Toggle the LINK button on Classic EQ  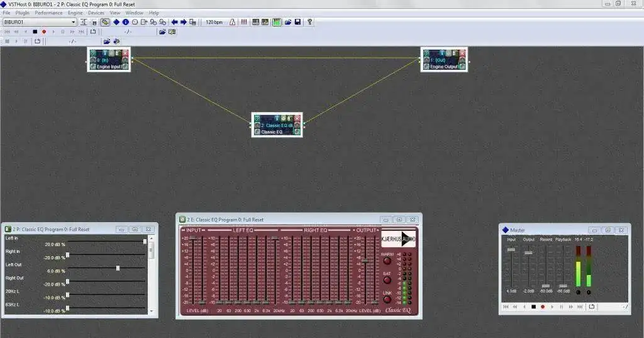coord(387,300)
